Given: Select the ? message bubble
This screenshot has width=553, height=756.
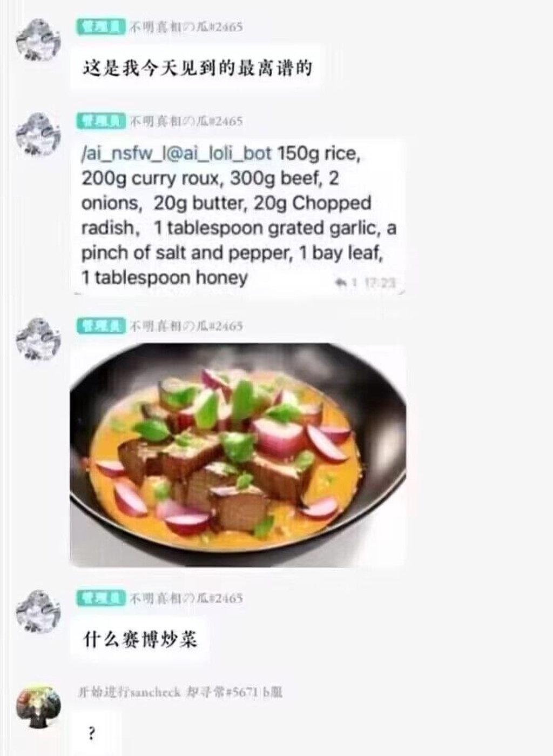Looking at the screenshot, I should pos(92,734).
